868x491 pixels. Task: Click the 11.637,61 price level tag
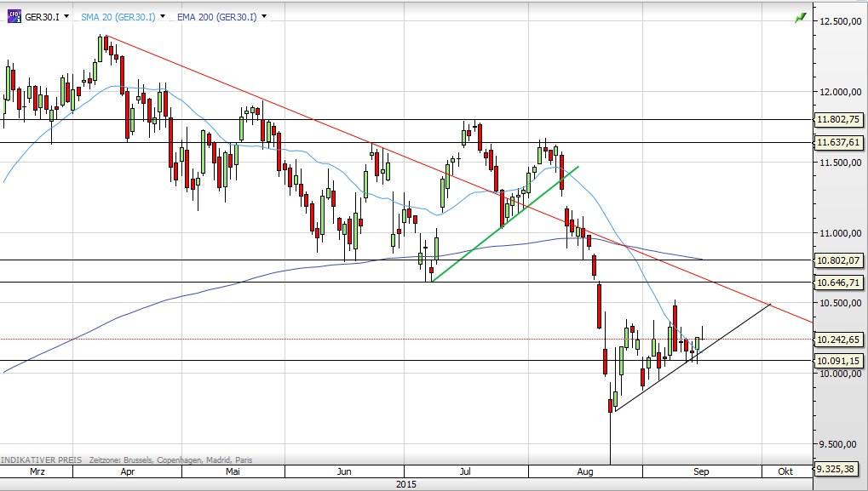click(x=838, y=143)
